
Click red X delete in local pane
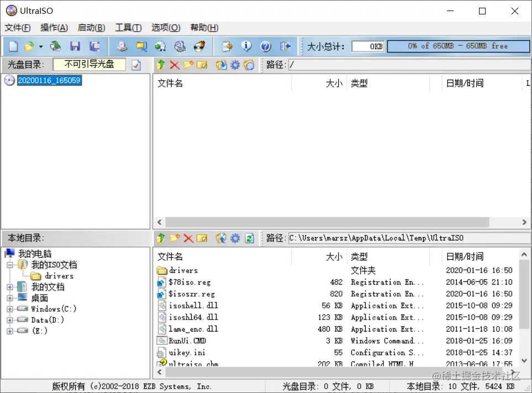point(188,238)
